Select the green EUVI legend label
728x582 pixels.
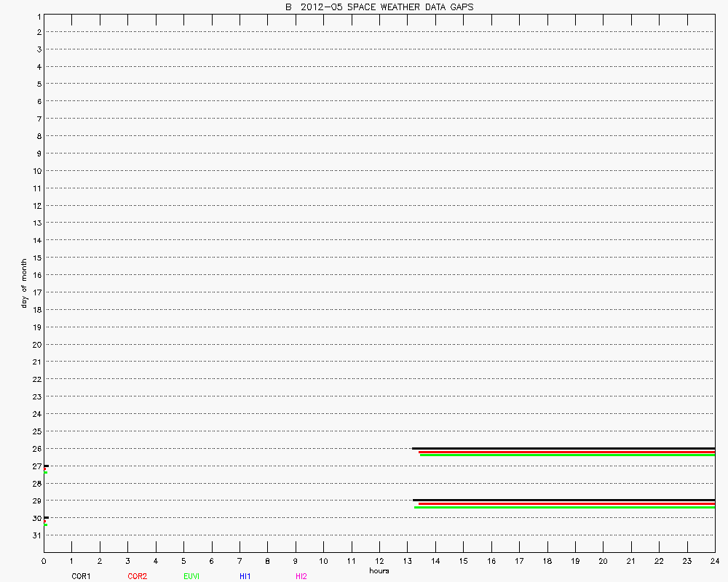[x=192, y=576]
